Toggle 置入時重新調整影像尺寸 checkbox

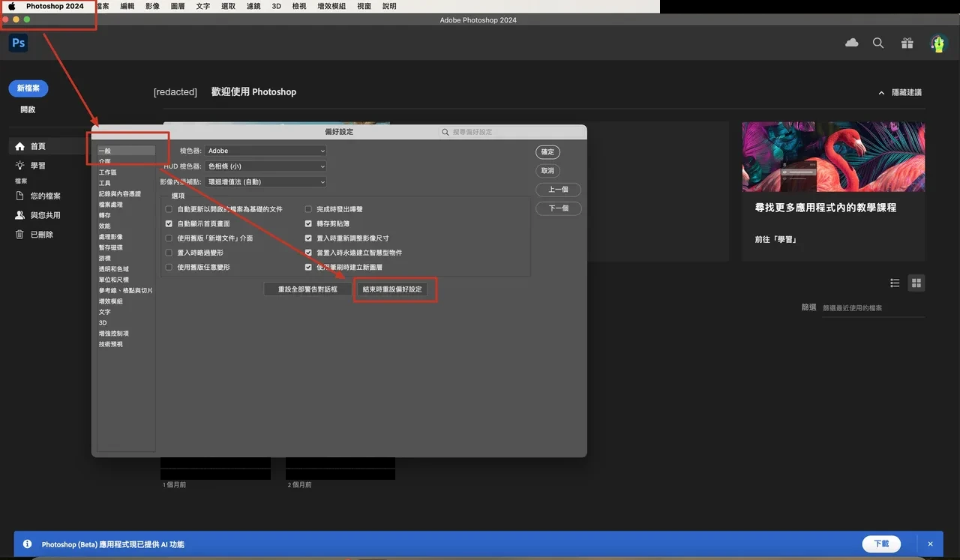(308, 238)
